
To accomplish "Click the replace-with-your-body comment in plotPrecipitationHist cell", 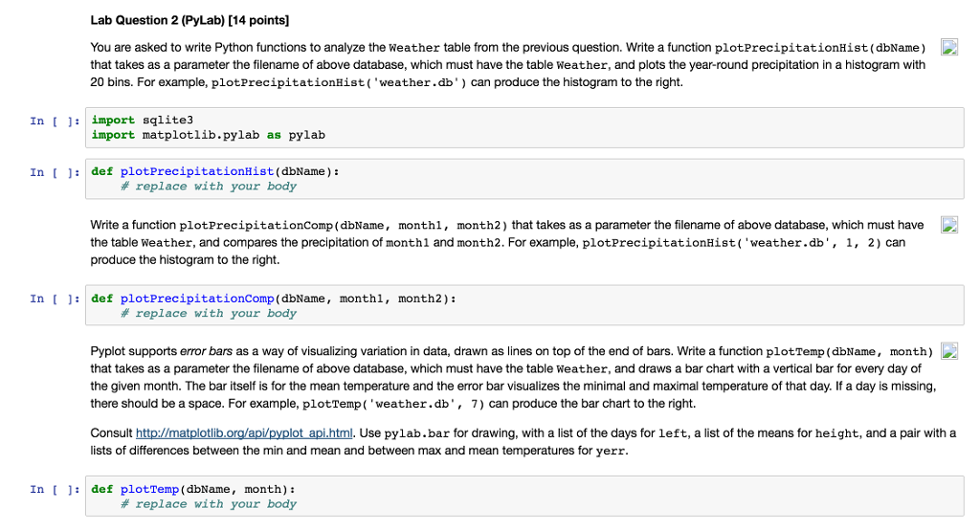I will [x=209, y=187].
